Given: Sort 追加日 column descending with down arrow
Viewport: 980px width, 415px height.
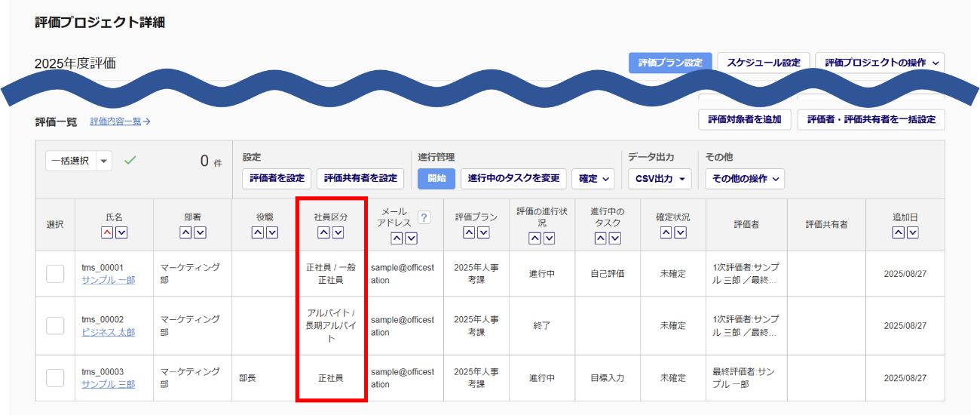Looking at the screenshot, I should coord(913,232).
